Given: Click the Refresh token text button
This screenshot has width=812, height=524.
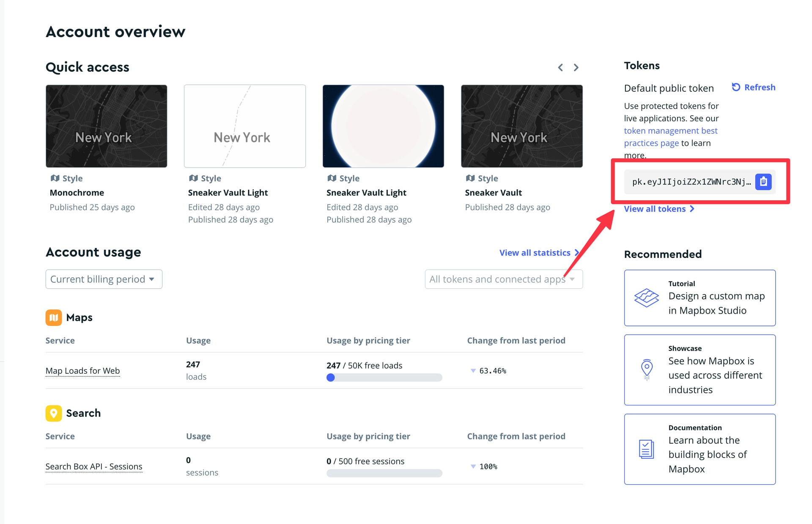Looking at the screenshot, I should click(760, 87).
